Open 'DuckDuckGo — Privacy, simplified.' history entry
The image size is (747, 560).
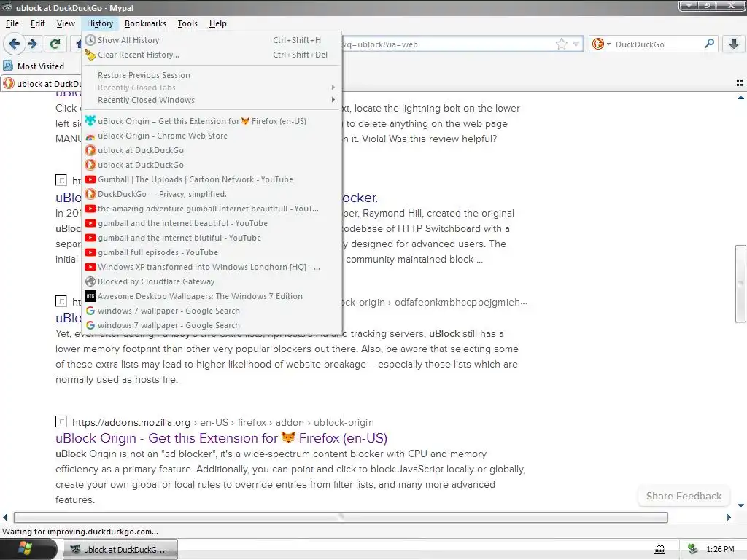[x=212, y=194]
